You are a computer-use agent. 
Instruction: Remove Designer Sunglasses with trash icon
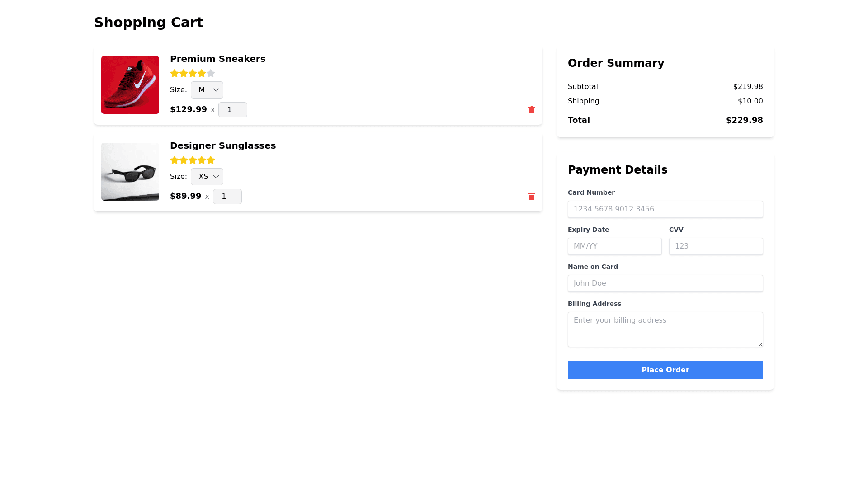click(532, 197)
